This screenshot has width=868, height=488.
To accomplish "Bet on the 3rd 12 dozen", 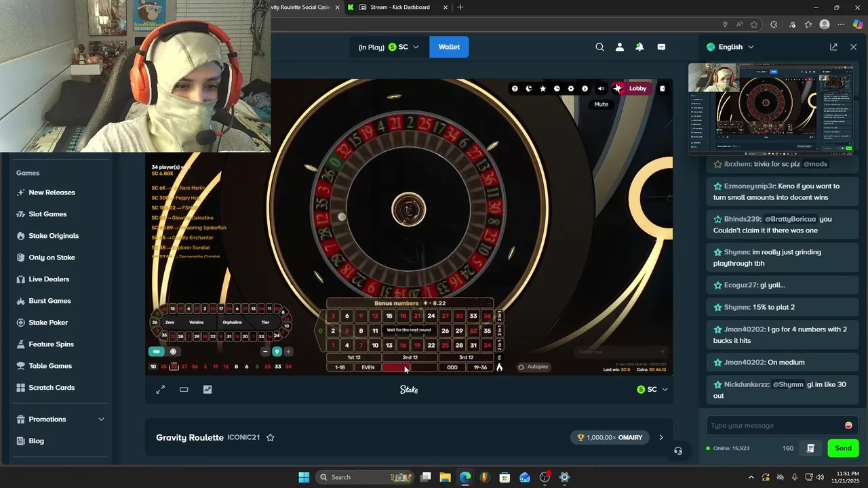I will tap(466, 357).
